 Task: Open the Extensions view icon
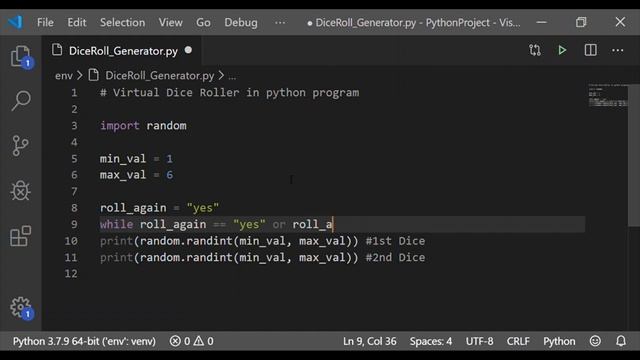(x=20, y=236)
